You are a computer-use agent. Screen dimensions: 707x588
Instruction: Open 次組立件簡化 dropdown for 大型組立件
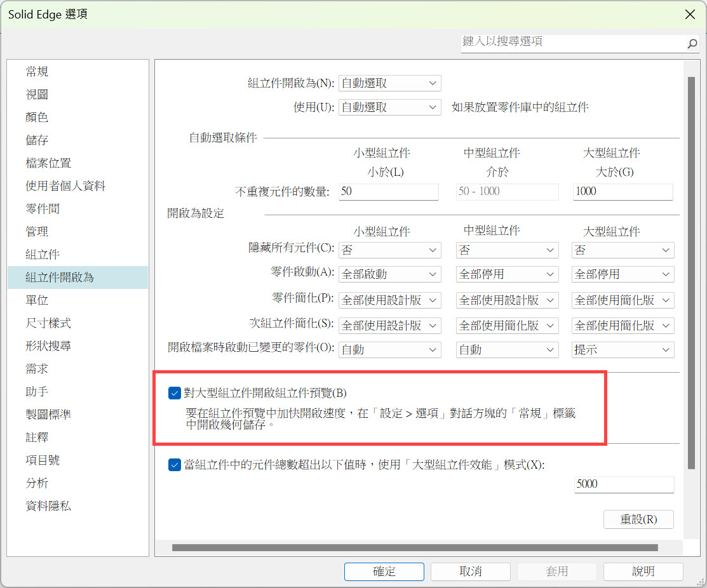coord(623,326)
